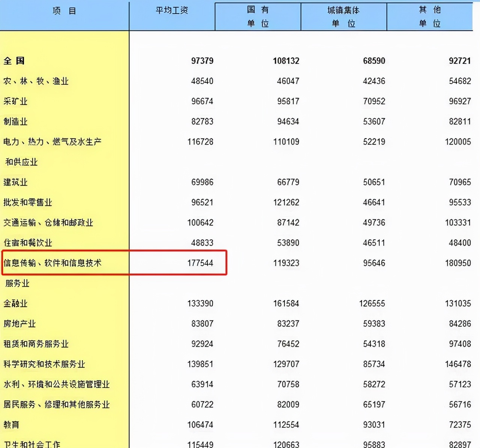Click the 教育 row label

pyautogui.click(x=11, y=425)
